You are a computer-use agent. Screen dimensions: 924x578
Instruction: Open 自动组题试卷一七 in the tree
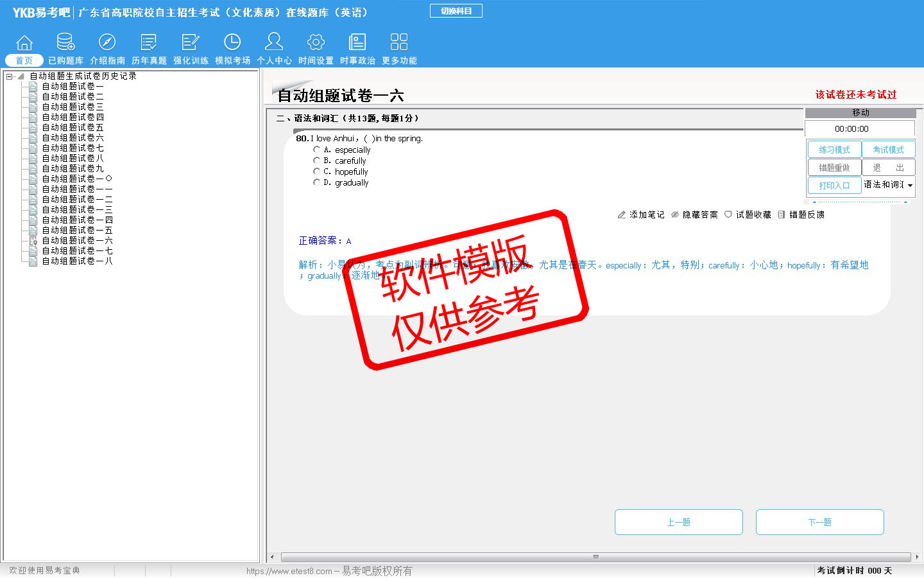[x=77, y=251]
